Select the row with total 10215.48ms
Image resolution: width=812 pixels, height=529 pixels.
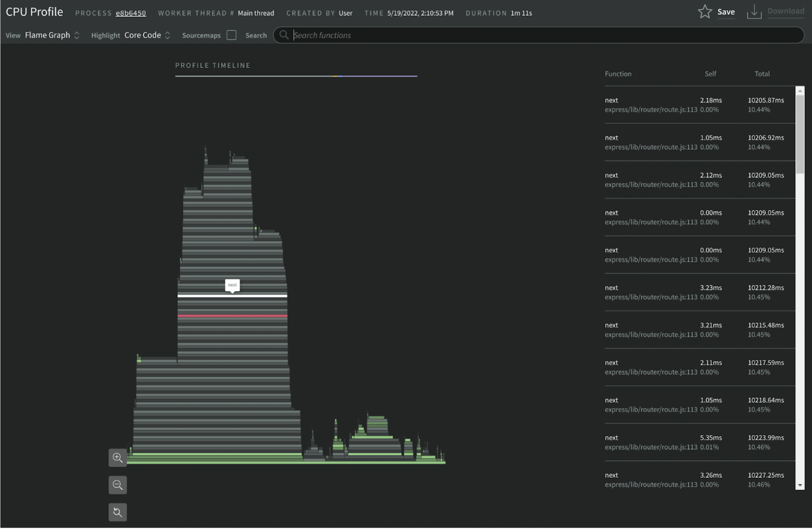tap(700, 330)
